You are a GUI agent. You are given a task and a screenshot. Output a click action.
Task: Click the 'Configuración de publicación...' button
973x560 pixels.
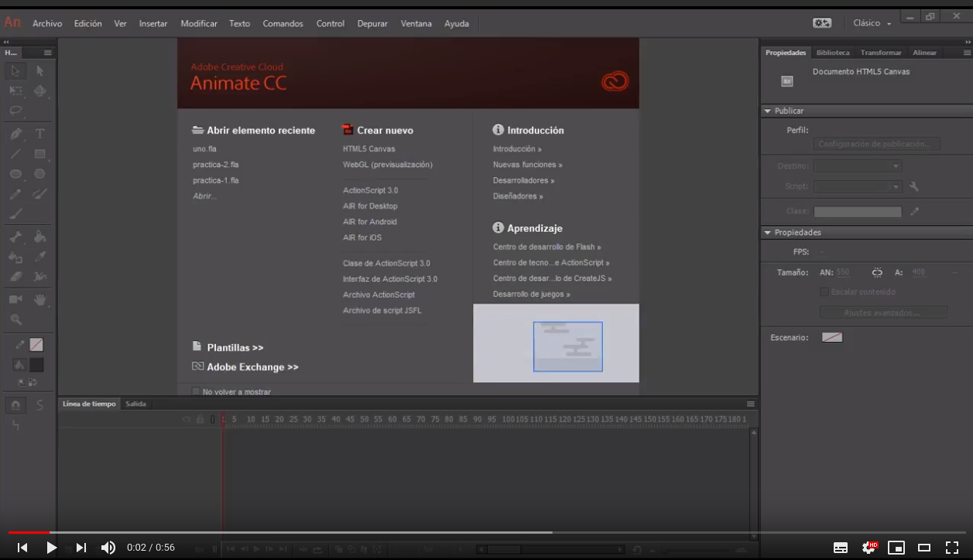pyautogui.click(x=877, y=144)
